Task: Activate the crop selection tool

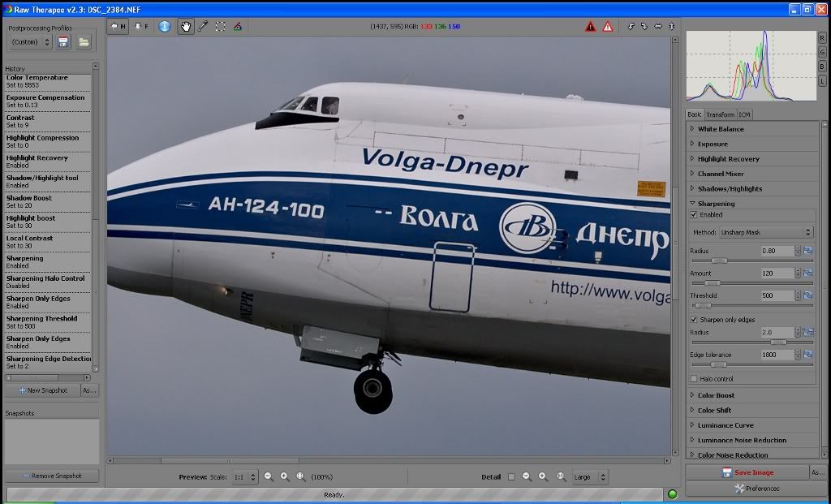Action: [221, 27]
